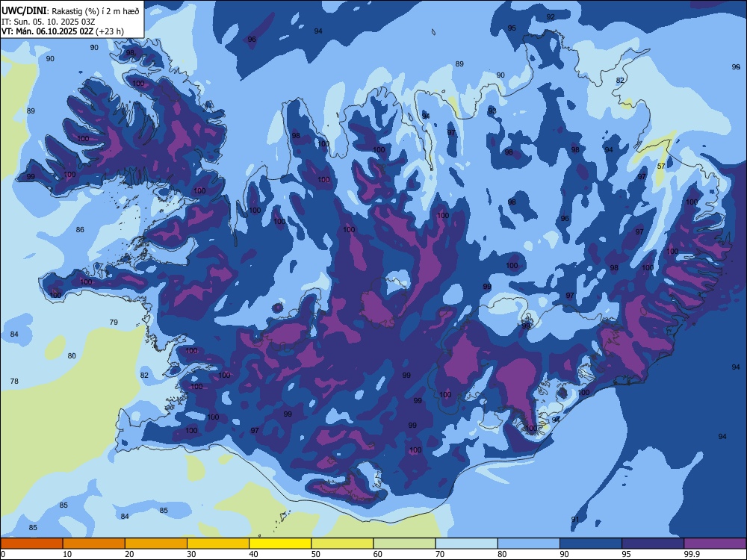Select the 30–40 amber legend segment
Viewport: 747px width, 560px height.
[218, 544]
